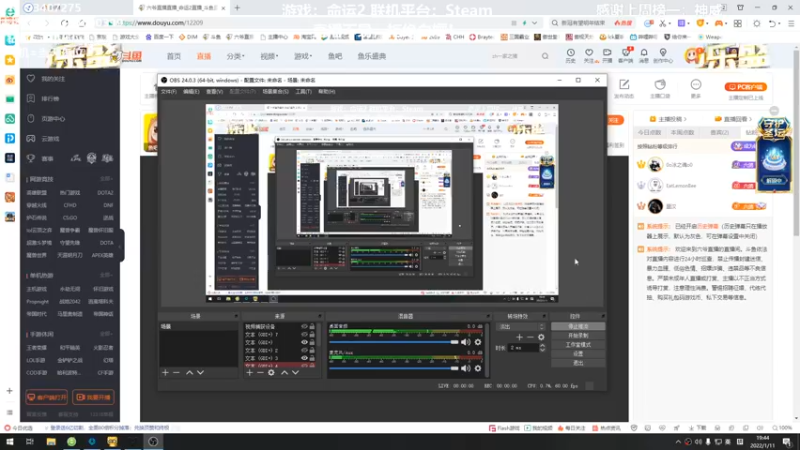The image size is (800, 450).
Task: Adjust the mic/aux volume slider
Action: (394, 368)
